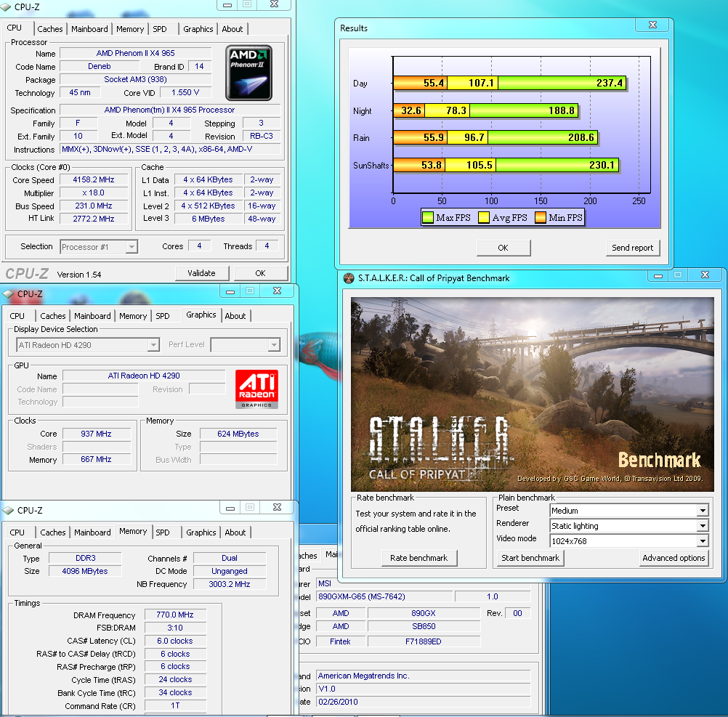Open the Video mode dropdown showing 1024x768
728x717 pixels.
pos(702,541)
